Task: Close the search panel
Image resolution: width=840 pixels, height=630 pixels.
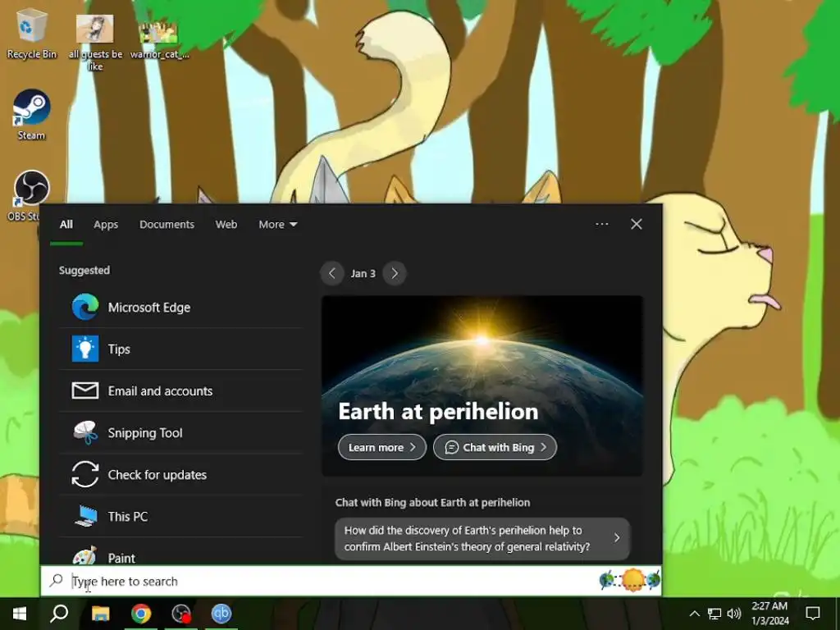Action: click(x=637, y=224)
